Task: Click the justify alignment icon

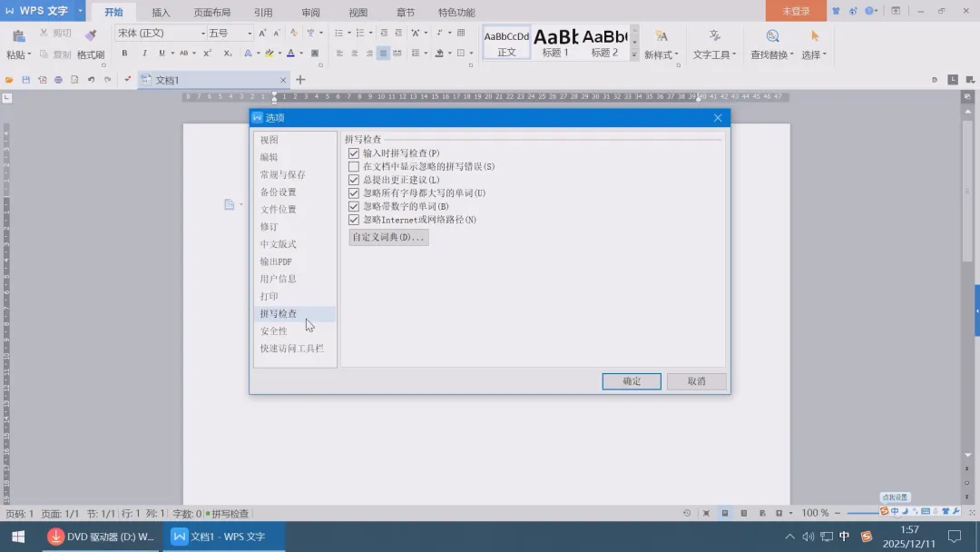Action: 383,54
